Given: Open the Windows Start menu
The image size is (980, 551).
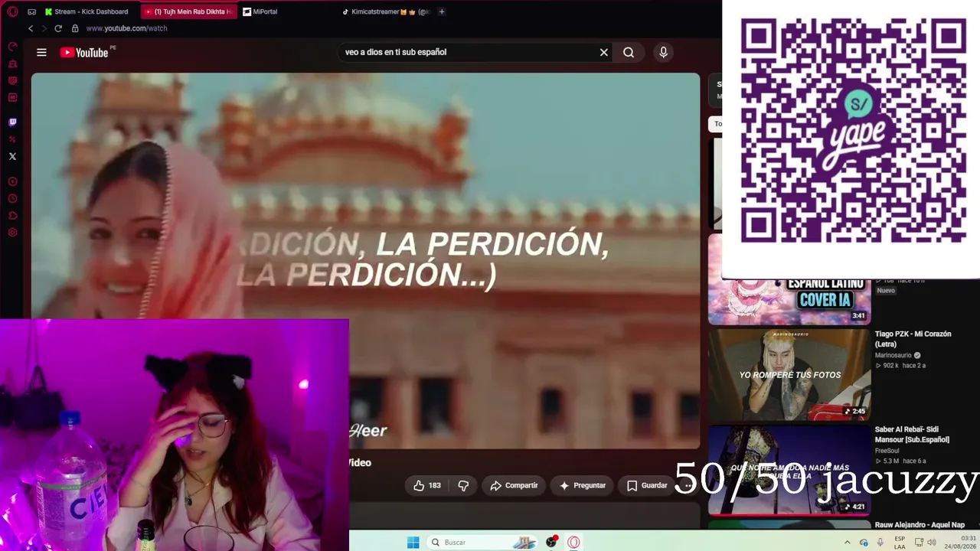Looking at the screenshot, I should tap(413, 542).
